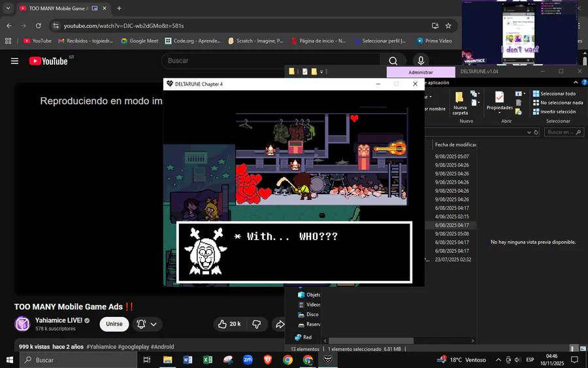Image resolution: width=588 pixels, height=368 pixels.
Task: Reload the YouTube page in Chrome
Action: coord(39,26)
